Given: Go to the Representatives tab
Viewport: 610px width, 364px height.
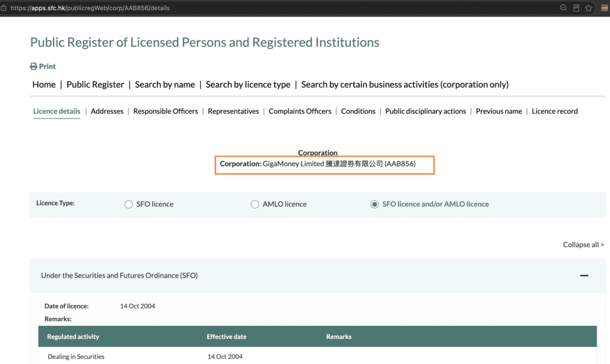Looking at the screenshot, I should (x=233, y=111).
